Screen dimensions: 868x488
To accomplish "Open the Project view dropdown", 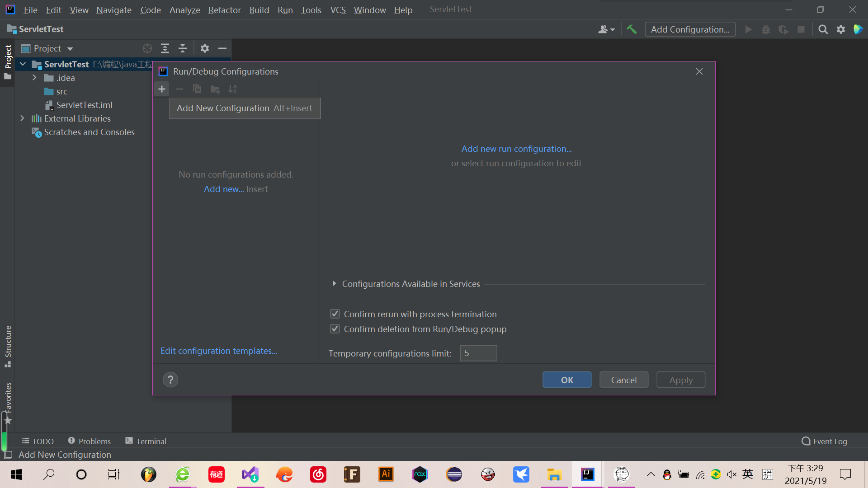I will [70, 48].
